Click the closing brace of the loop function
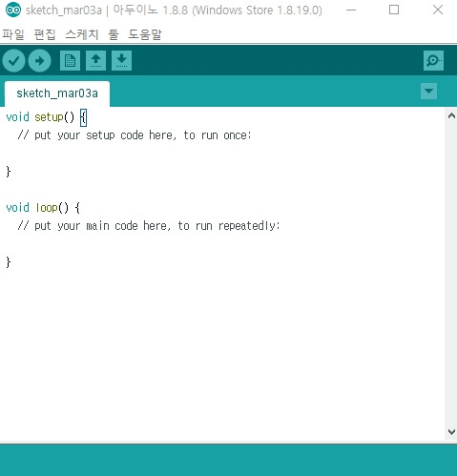Image resolution: width=457 pixels, height=476 pixels. pos(9,262)
